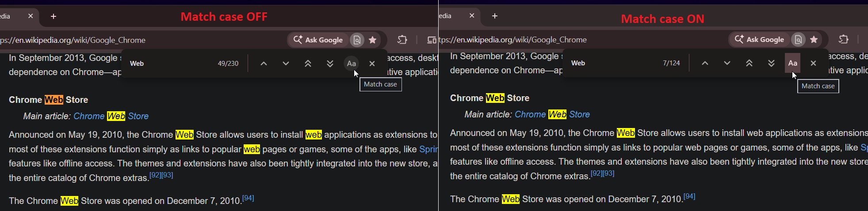Go to previous match in left find bar

(264, 64)
